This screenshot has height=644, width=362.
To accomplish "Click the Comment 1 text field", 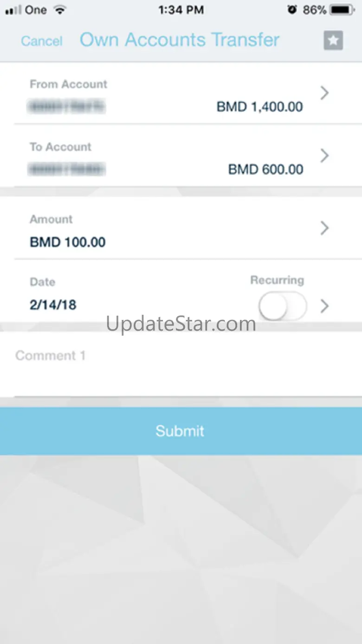I will pyautogui.click(x=181, y=364).
